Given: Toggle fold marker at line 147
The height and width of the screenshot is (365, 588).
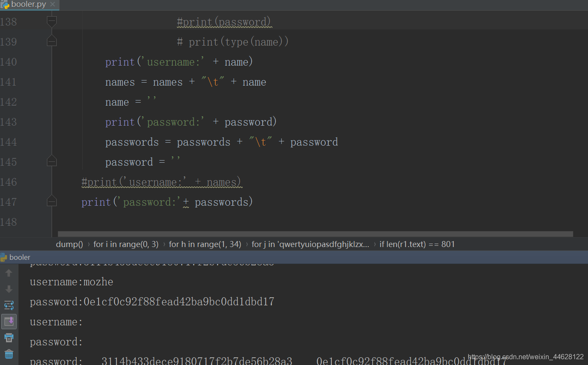Looking at the screenshot, I should pyautogui.click(x=52, y=201).
